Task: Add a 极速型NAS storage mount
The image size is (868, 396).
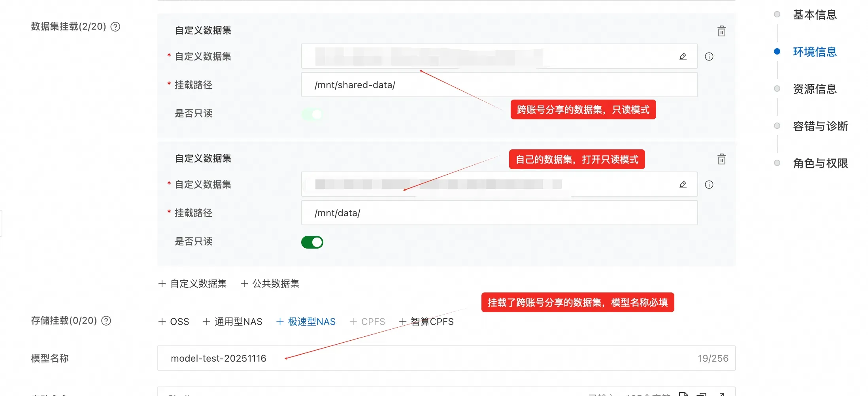Action: [x=306, y=321]
